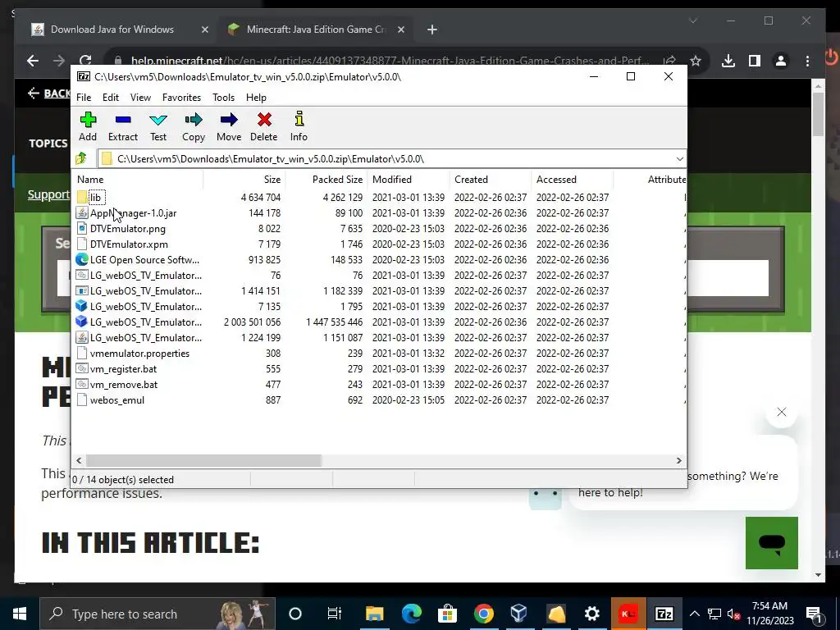Open Chrome tab search chevron
The width and height of the screenshot is (840, 630).
[x=693, y=21]
